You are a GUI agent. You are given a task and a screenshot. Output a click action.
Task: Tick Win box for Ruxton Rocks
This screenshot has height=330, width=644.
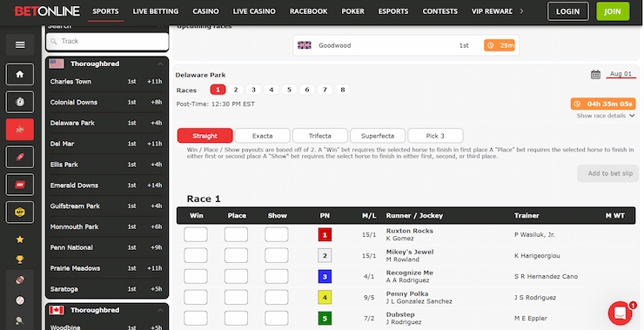point(196,235)
